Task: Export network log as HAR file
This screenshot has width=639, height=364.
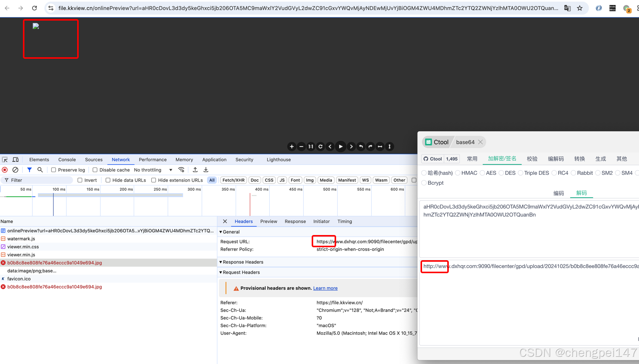Action: point(206,170)
